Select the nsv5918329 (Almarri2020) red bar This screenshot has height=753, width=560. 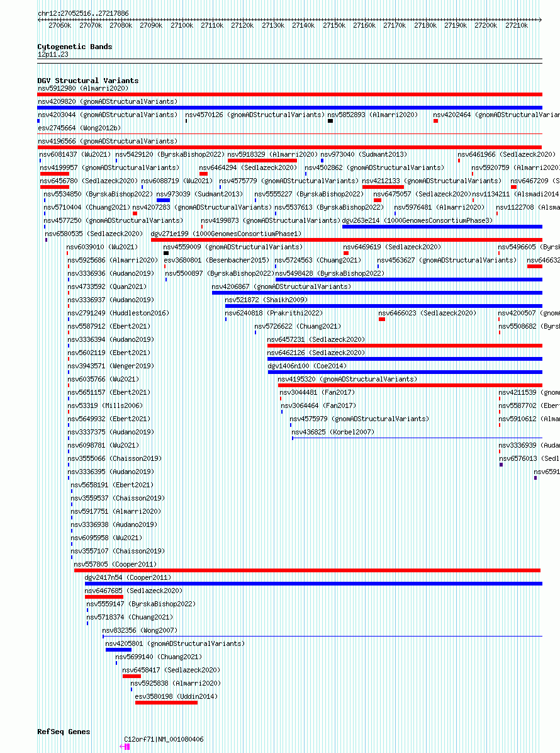coord(262,161)
